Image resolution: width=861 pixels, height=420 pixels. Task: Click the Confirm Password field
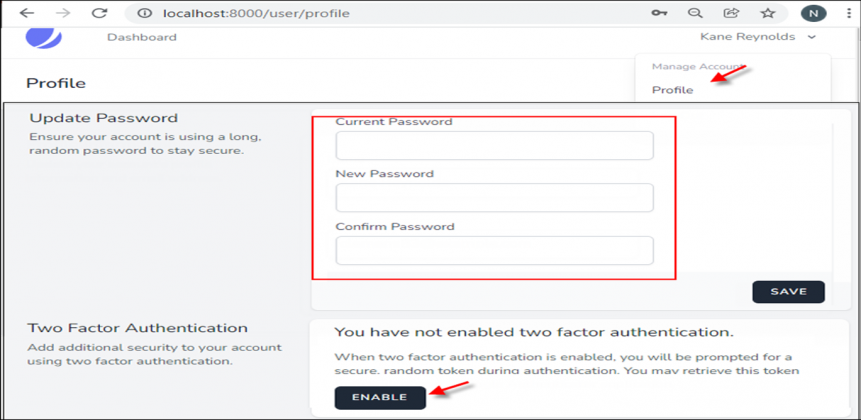click(494, 250)
